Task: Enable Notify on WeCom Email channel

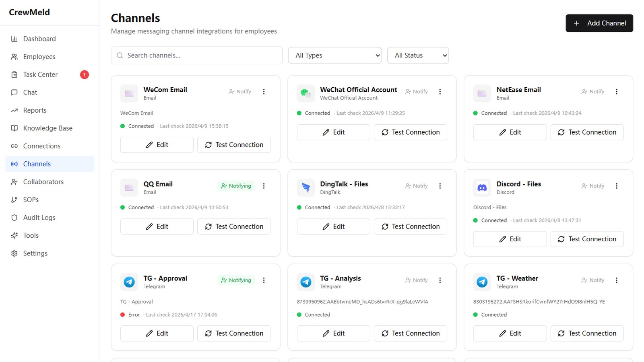Action: click(240, 92)
